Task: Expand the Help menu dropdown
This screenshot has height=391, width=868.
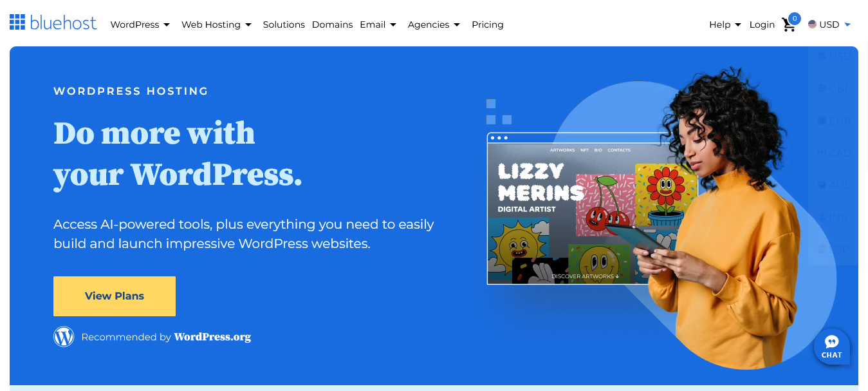Action: click(x=725, y=24)
